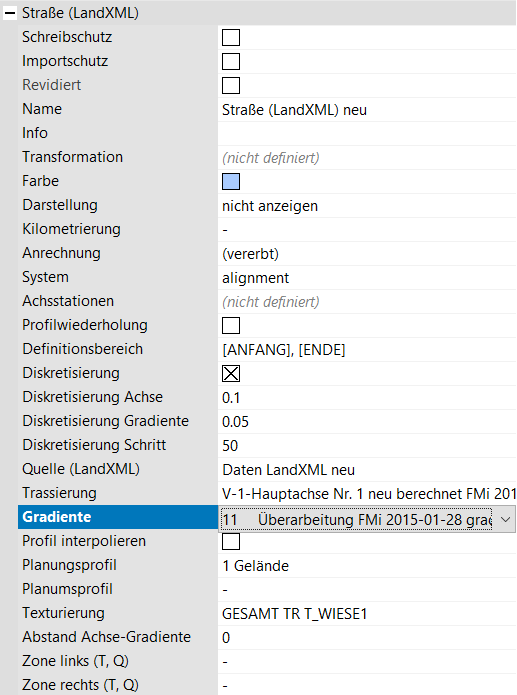Edit the Diskretisierung Achse value
The image size is (517, 695).
click(367, 398)
